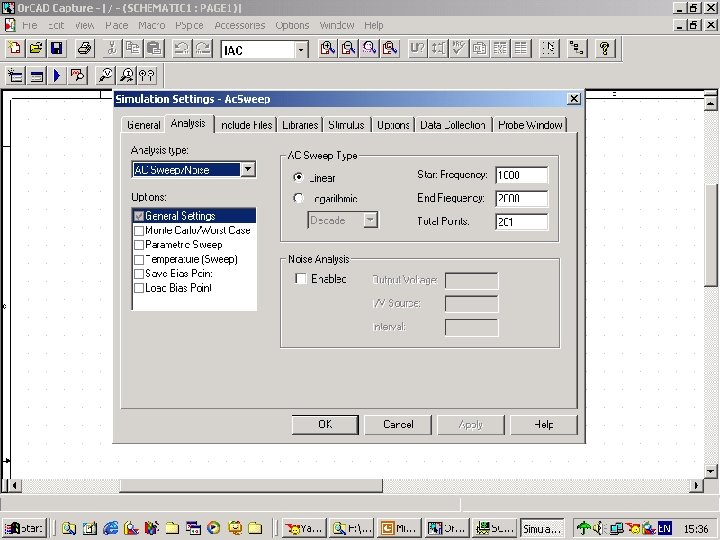
Task: Switch to the Libraries tab
Action: click(300, 125)
